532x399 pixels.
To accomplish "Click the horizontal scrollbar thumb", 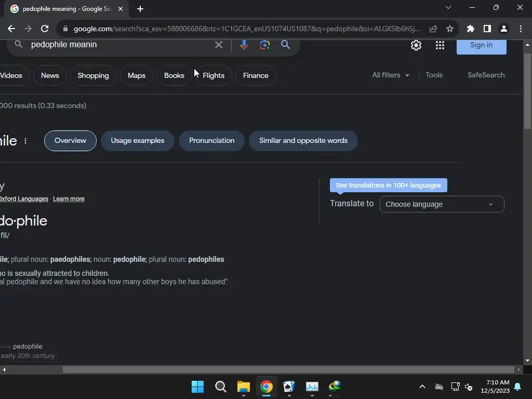I will 288,369.
